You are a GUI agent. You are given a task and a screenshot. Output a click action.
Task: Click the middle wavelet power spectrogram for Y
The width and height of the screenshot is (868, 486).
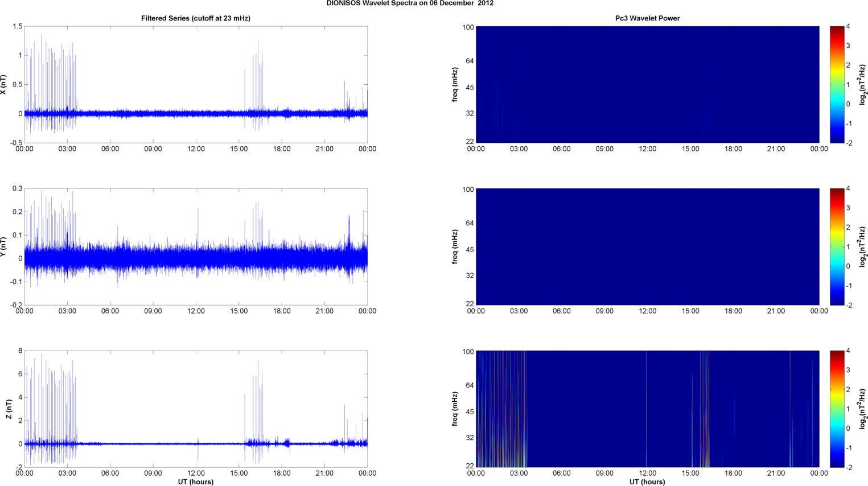tap(647, 246)
